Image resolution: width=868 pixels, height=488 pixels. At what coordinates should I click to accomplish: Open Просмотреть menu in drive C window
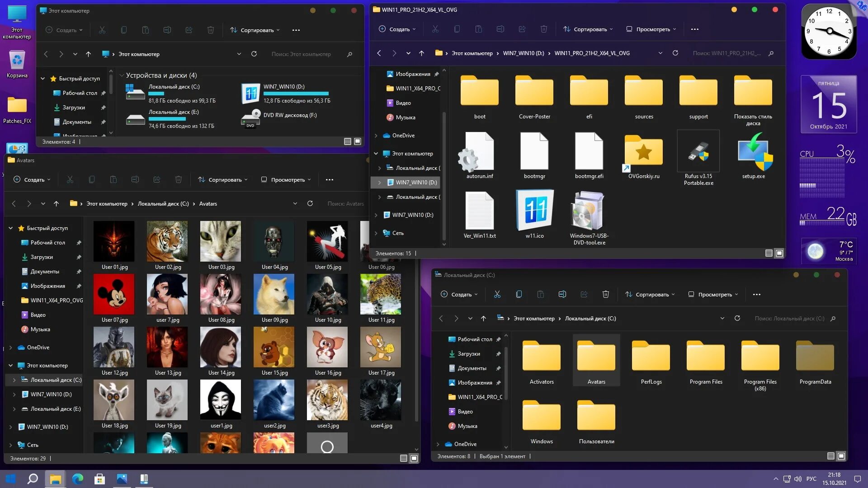(713, 295)
